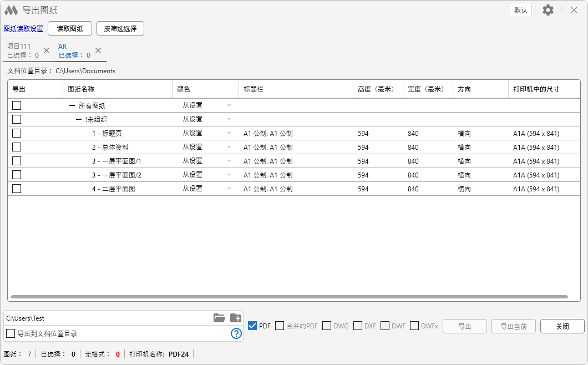The height and width of the screenshot is (365, 588).
Task: Click the add new folder icon
Action: coord(236,318)
